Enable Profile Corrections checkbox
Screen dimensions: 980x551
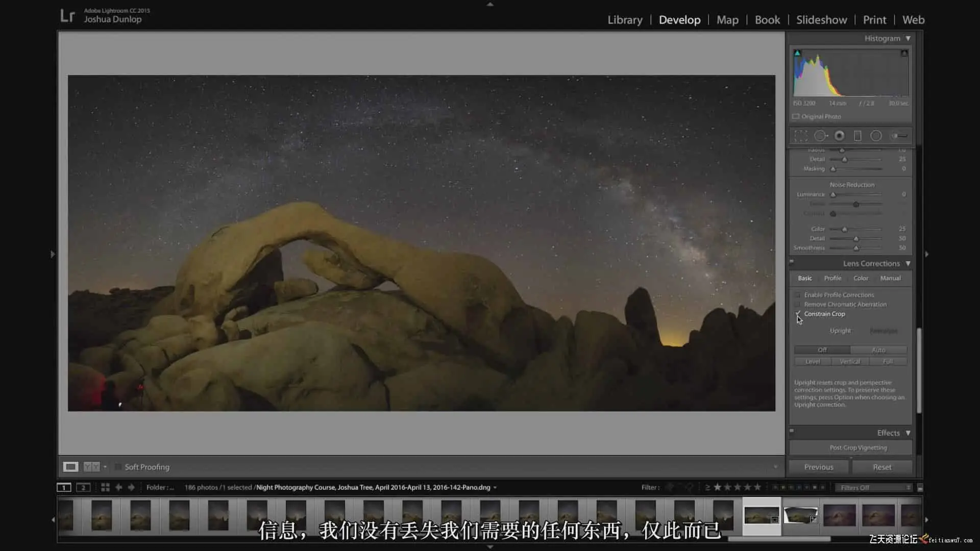[798, 295]
